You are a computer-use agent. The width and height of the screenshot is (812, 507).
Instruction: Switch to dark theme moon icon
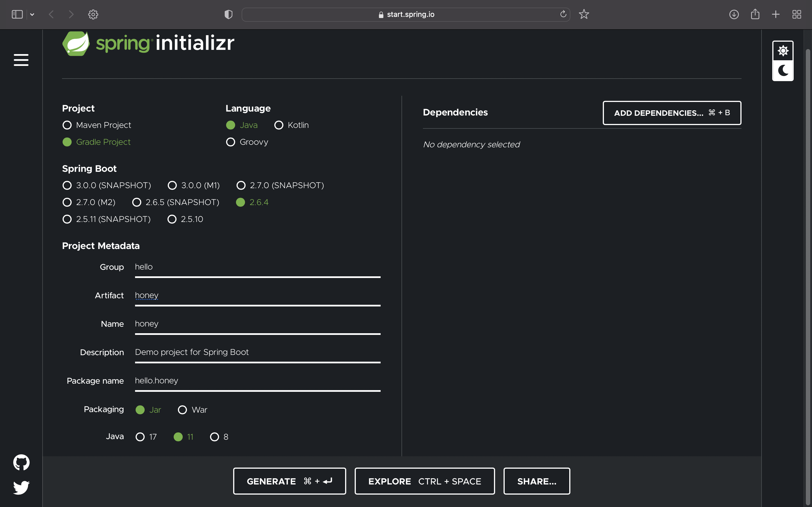783,70
